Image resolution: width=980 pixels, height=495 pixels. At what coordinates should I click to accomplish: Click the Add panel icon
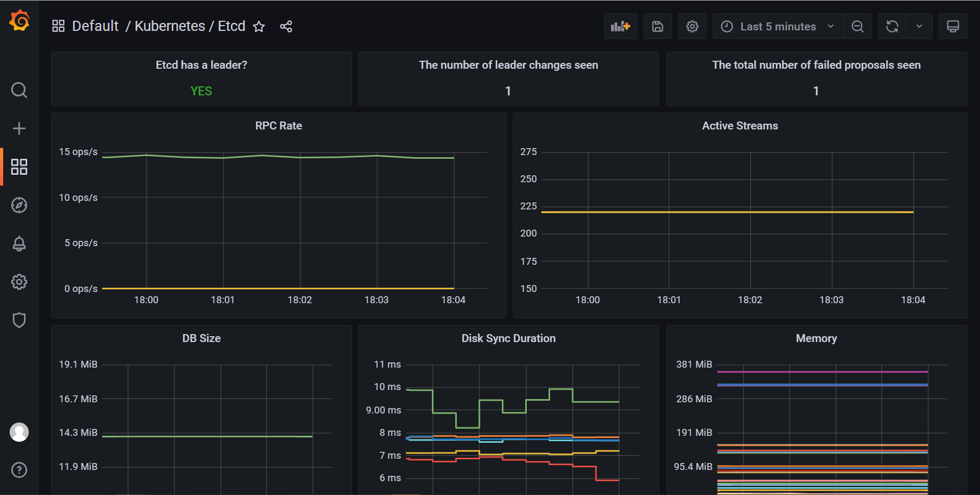(620, 27)
